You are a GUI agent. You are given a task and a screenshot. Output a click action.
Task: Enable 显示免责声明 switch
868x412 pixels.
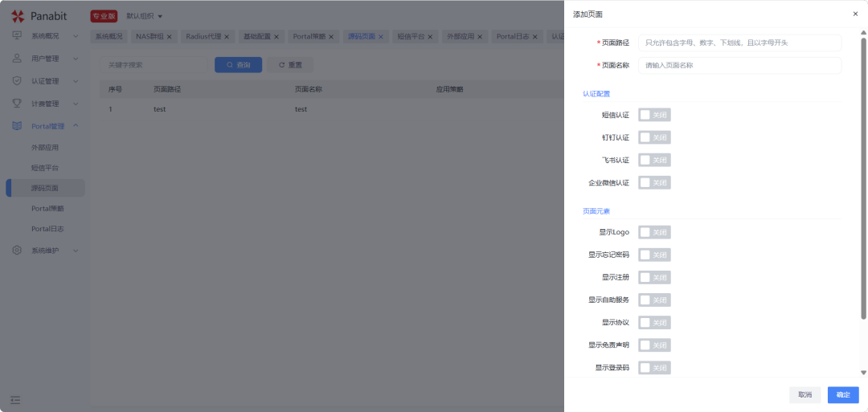click(x=654, y=345)
